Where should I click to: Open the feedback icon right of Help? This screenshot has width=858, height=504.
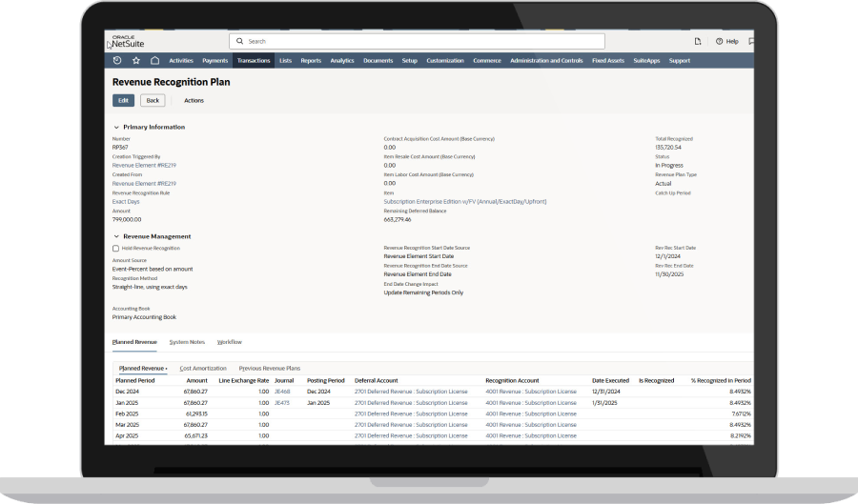pyautogui.click(x=750, y=42)
